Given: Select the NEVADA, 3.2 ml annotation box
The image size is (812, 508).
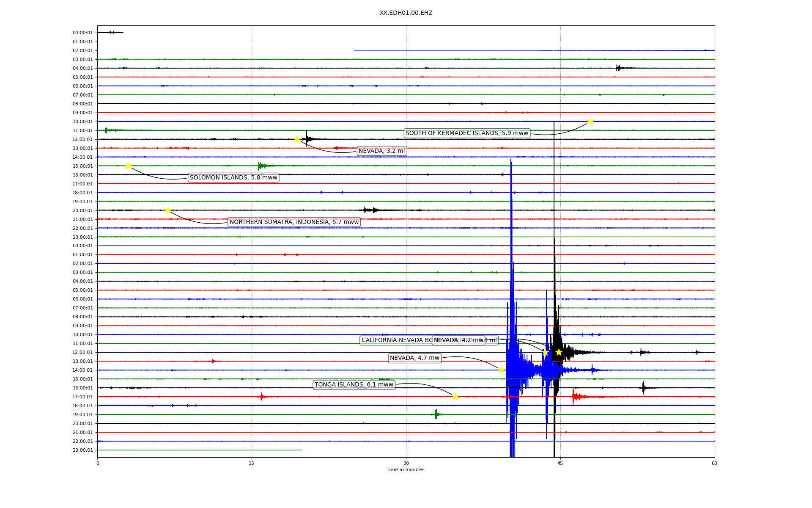Looking at the screenshot, I should click(381, 151).
